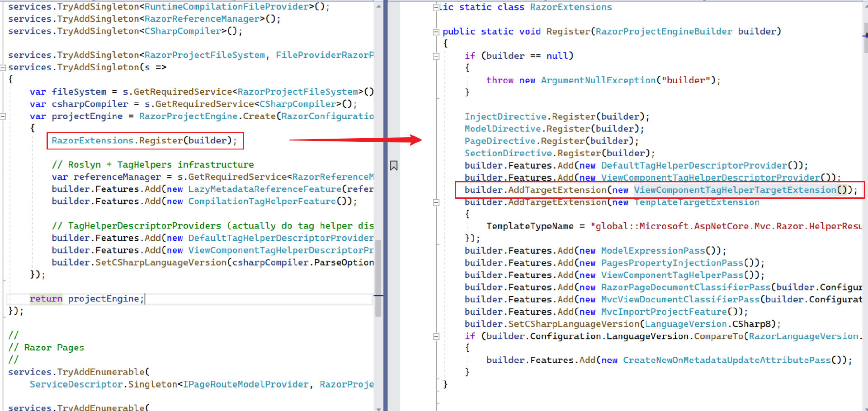This screenshot has width=868, height=411.
Task: Click IPageRouteModelProvider in ServiceDescriptor.Singleton line
Action: pyautogui.click(x=245, y=384)
